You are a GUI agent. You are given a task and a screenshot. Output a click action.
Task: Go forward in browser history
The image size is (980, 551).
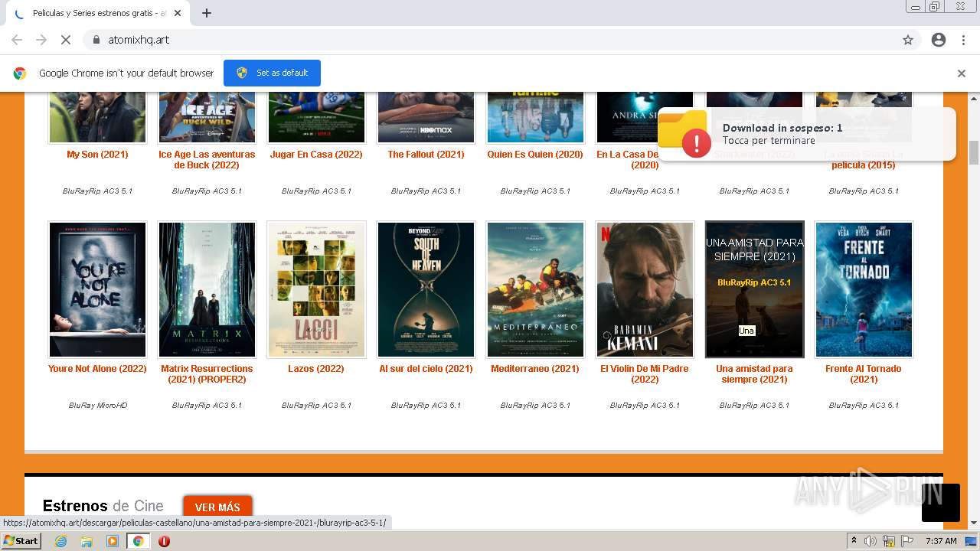tap(41, 40)
